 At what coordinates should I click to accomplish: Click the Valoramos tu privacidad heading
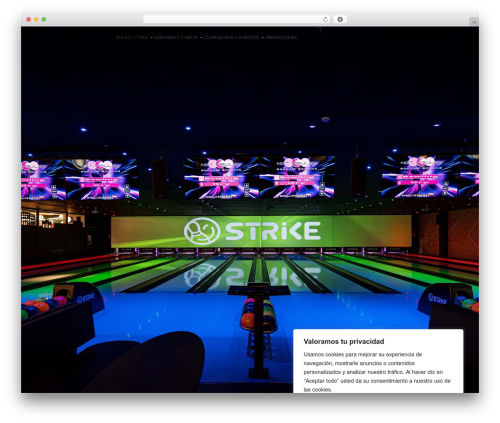point(344,341)
